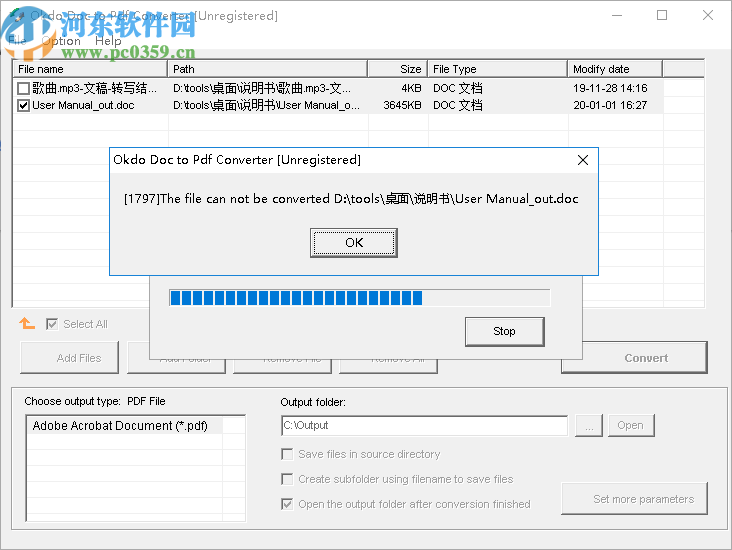Image resolution: width=732 pixels, height=550 pixels.
Task: Click the conversion progress bar
Action: click(x=359, y=298)
